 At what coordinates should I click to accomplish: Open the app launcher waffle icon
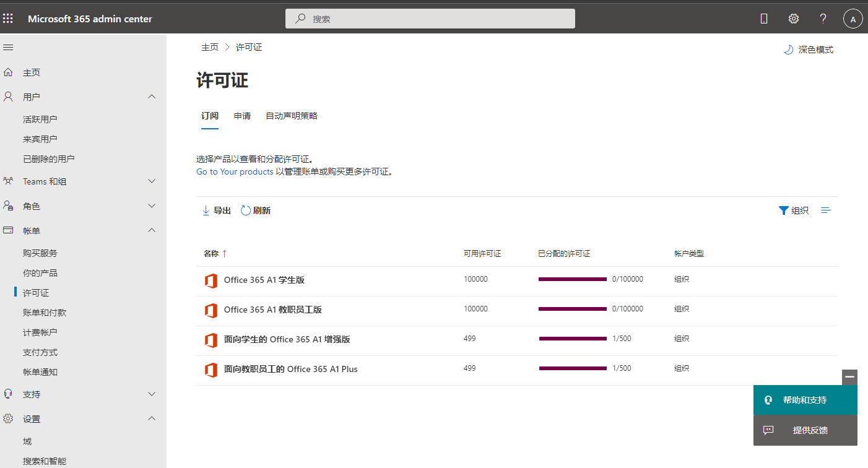click(8, 19)
